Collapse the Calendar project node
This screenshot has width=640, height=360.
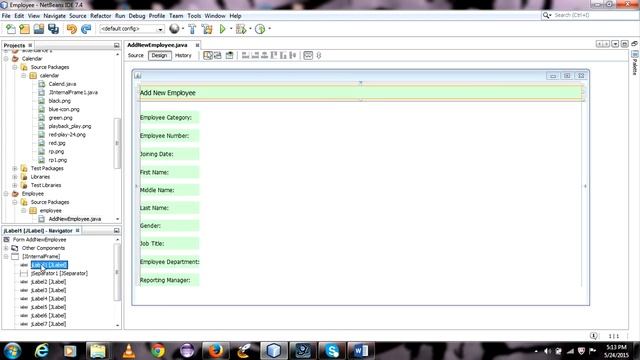pyautogui.click(x=6, y=59)
